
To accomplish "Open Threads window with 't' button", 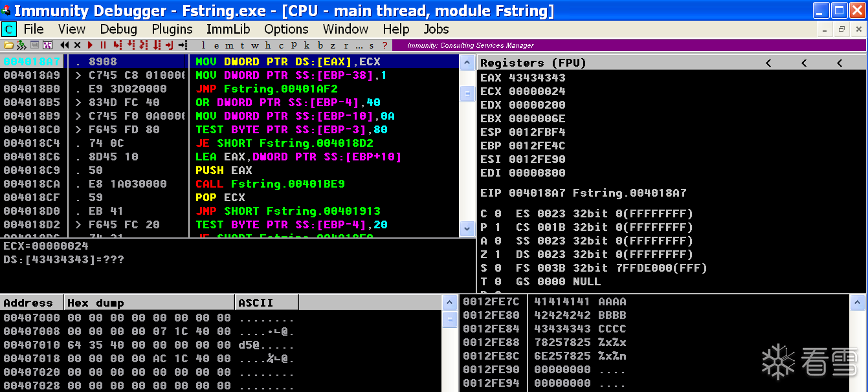I will tap(242, 45).
